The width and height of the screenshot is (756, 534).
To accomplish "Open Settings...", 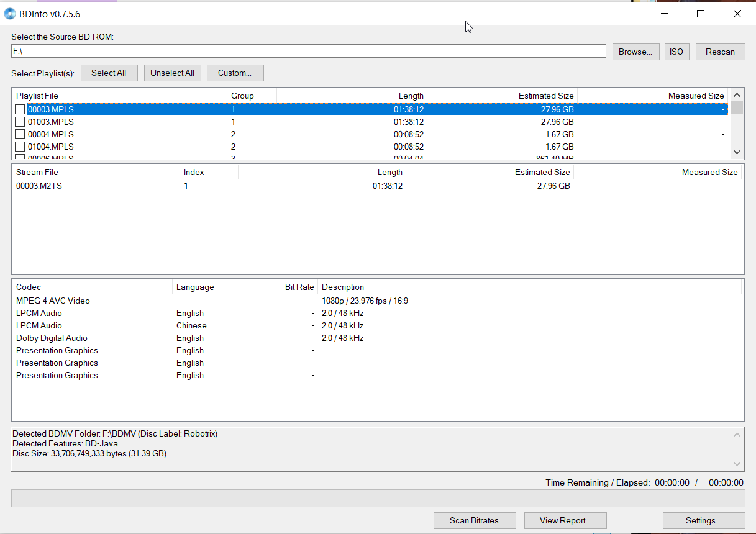I will 704,520.
